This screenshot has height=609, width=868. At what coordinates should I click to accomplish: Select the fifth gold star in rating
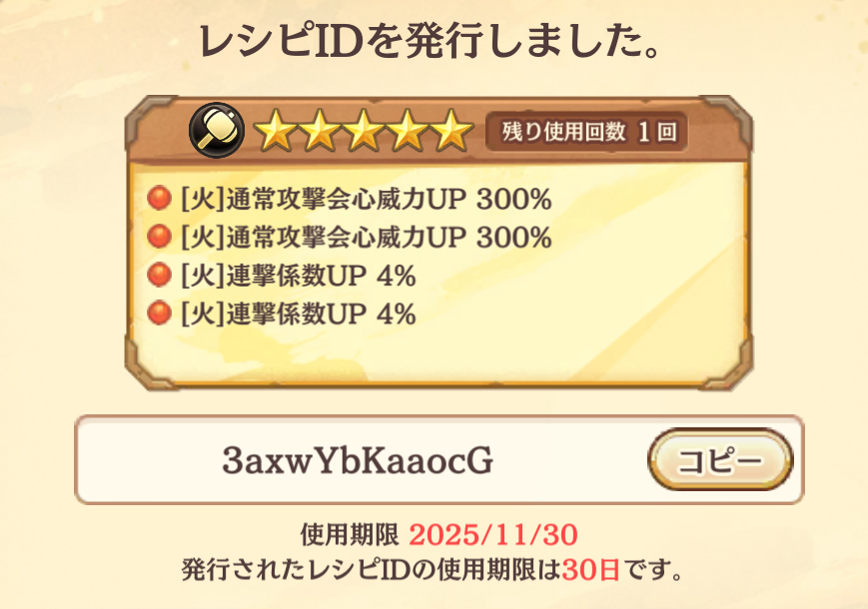[451, 131]
